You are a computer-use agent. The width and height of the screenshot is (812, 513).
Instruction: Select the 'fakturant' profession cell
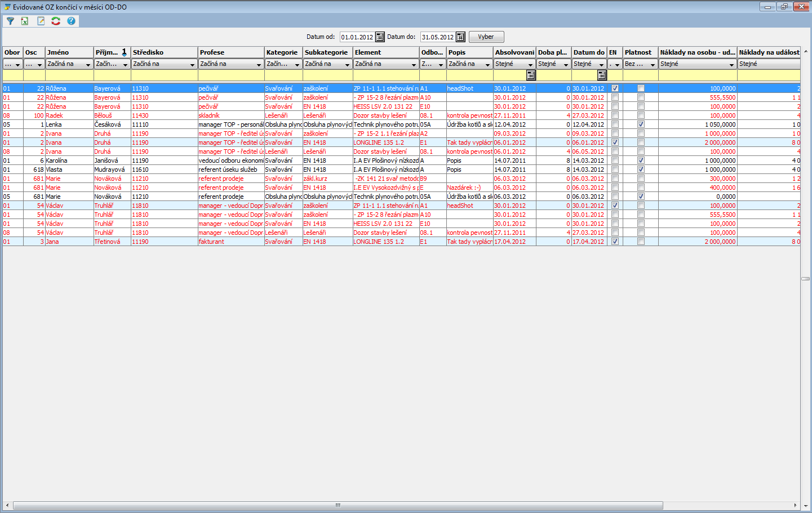click(231, 242)
